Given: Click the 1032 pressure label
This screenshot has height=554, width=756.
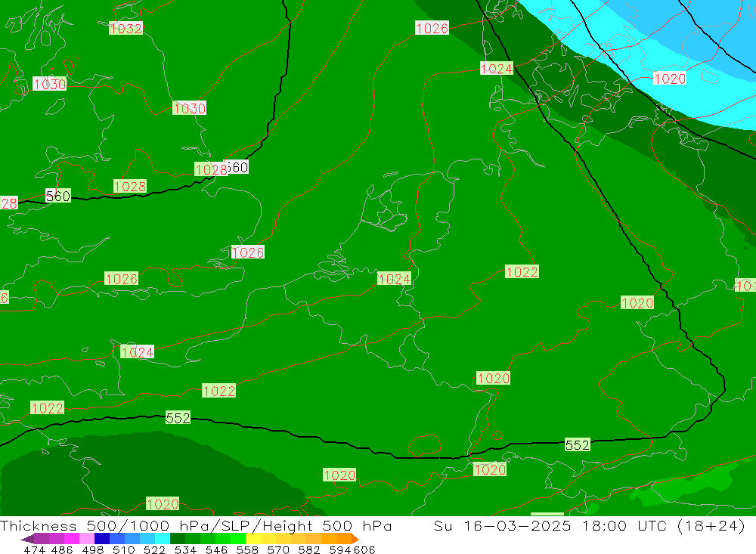Looking at the screenshot, I should coord(125,29).
